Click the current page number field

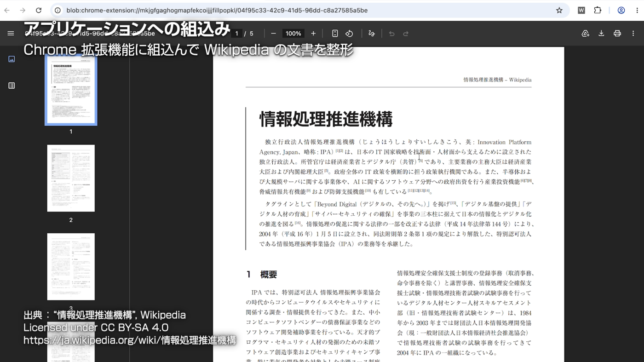tap(236, 34)
